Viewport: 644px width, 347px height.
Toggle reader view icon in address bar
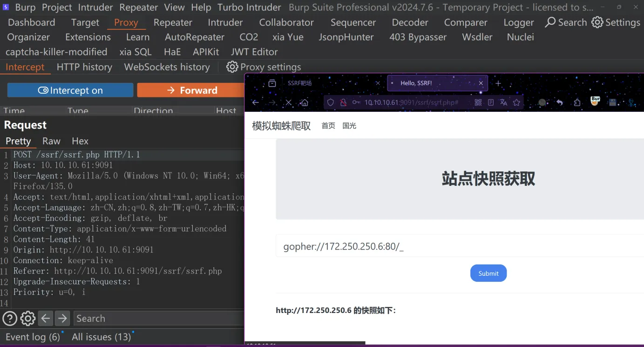click(x=491, y=102)
